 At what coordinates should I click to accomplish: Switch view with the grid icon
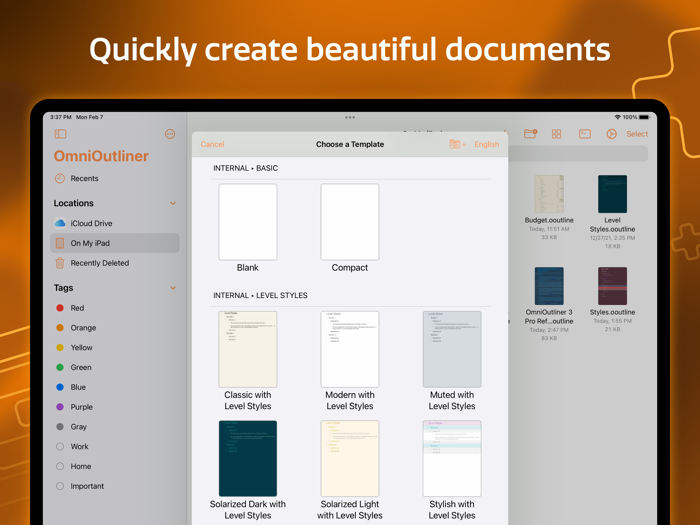click(x=556, y=134)
